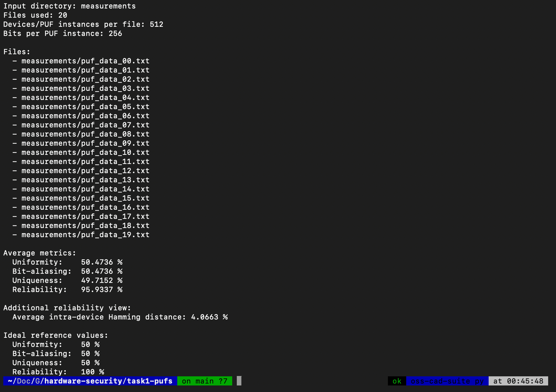Click the ideal Reliability 100 % line
Screen dimensions: 556x392
coord(58,372)
